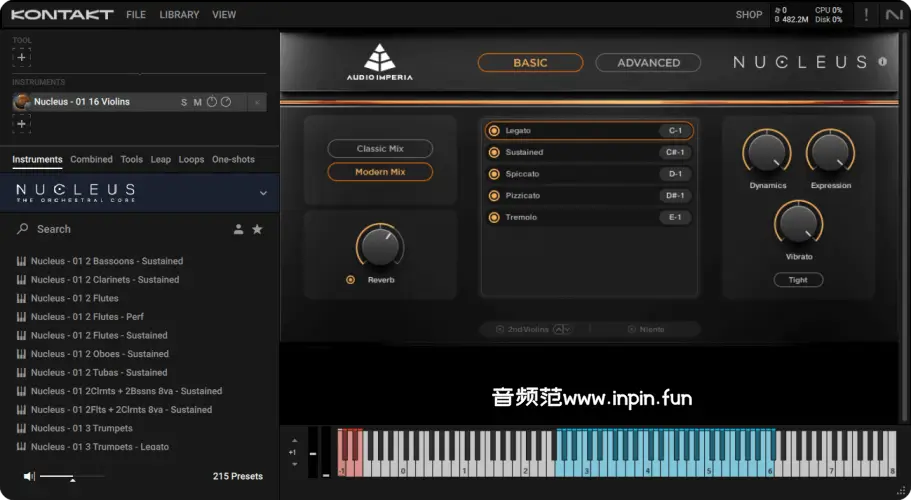Click the KONTAKT logo
Image resolution: width=911 pixels, height=500 pixels.
tap(62, 15)
